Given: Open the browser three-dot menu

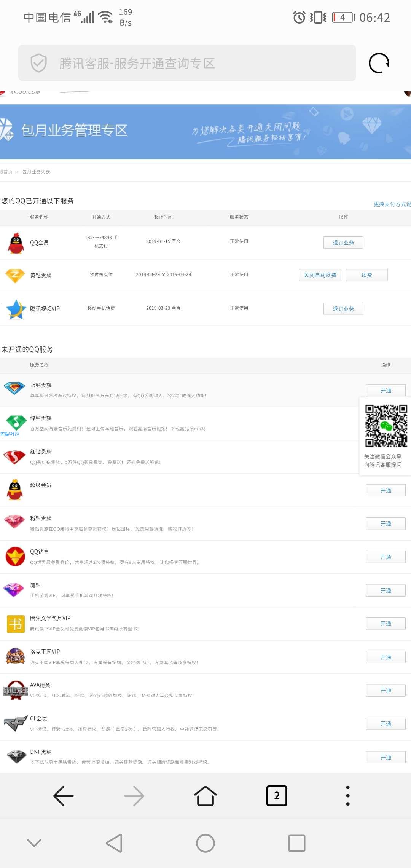Looking at the screenshot, I should [348, 796].
